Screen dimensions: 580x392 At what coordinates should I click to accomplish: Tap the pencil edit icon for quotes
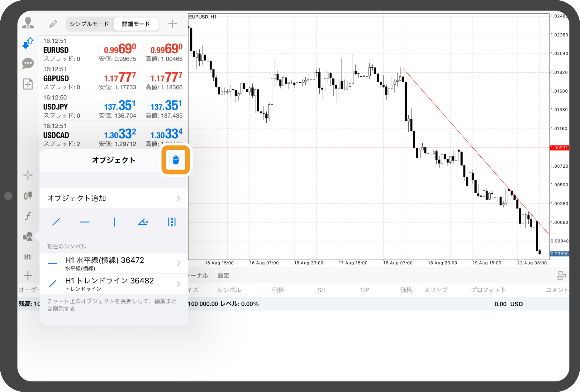[x=53, y=24]
